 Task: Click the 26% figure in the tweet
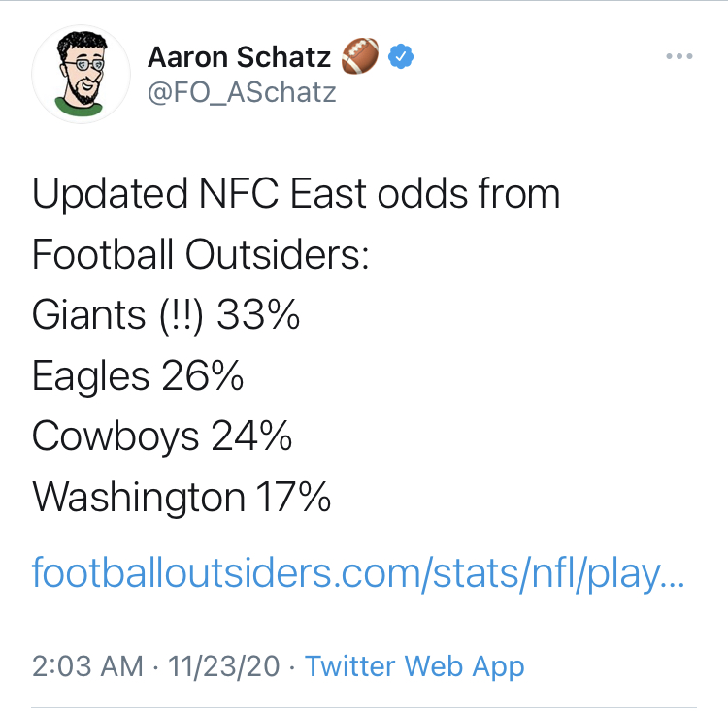point(203,377)
